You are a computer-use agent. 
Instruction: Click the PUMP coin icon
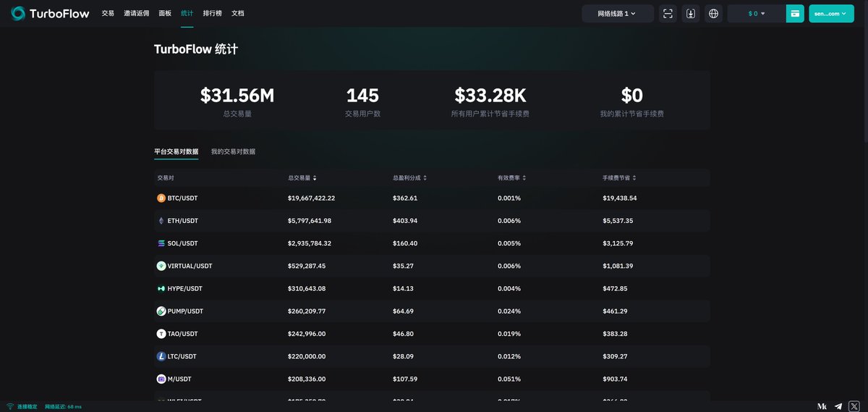pyautogui.click(x=161, y=311)
